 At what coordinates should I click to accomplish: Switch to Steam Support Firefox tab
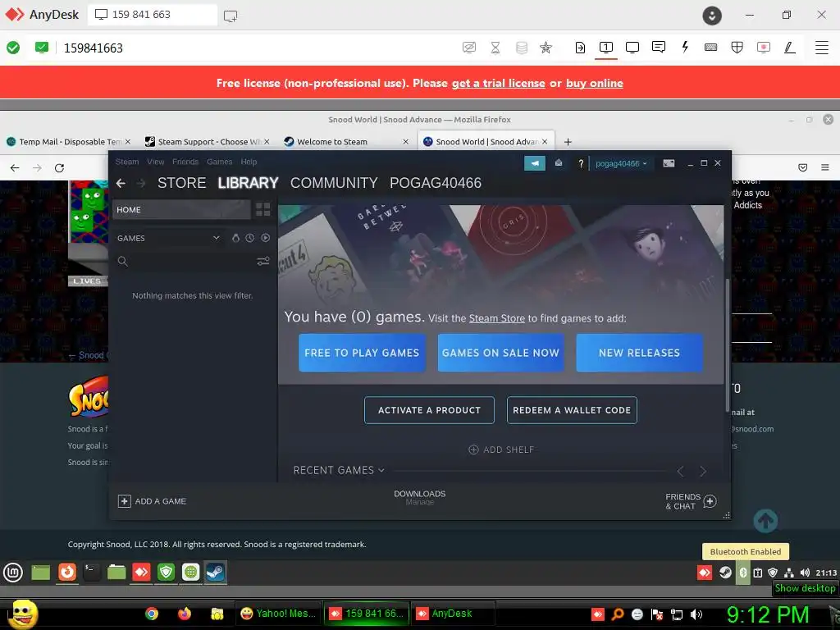click(206, 141)
